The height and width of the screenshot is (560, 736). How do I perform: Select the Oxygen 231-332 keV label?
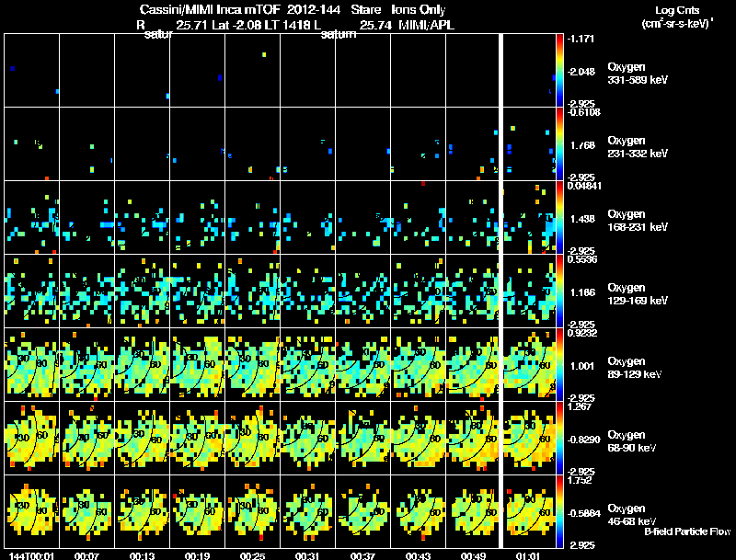pyautogui.click(x=638, y=147)
